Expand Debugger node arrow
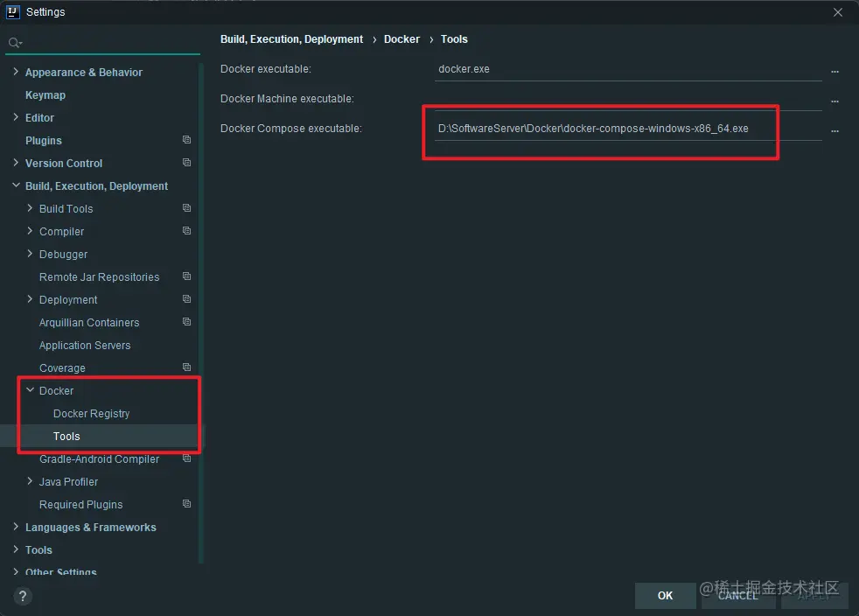859x616 pixels. [30, 254]
